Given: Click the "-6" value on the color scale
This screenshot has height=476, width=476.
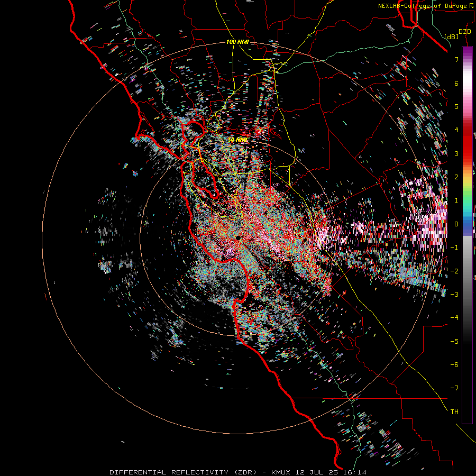Looking at the screenshot, I should (x=454, y=364).
